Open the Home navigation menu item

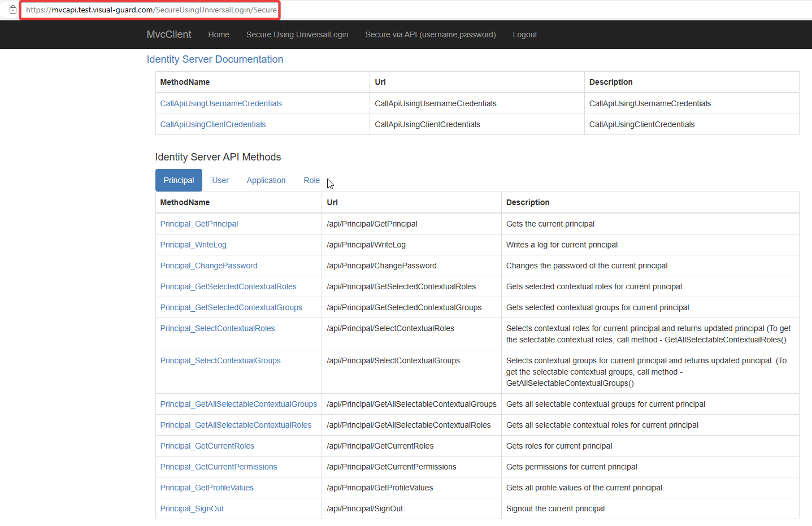(218, 34)
